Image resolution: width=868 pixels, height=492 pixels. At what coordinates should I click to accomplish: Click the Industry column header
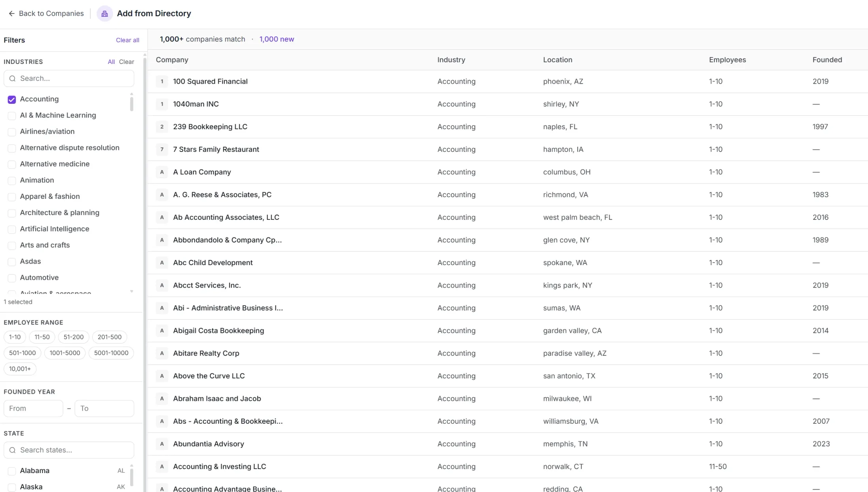click(x=451, y=60)
